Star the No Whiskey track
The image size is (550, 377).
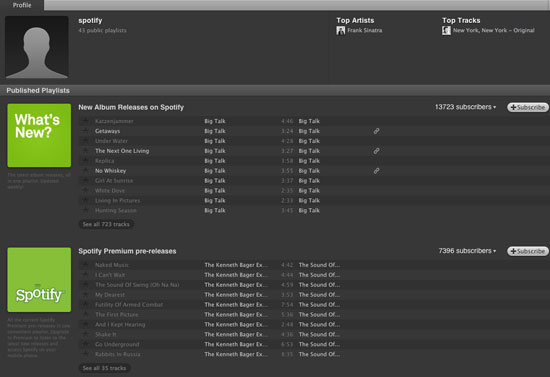click(x=85, y=170)
